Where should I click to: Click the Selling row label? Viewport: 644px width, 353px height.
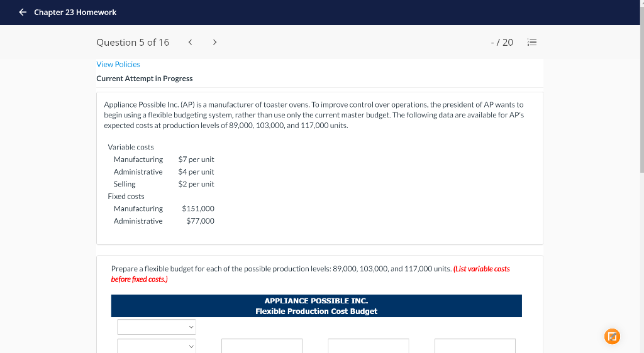pos(125,184)
